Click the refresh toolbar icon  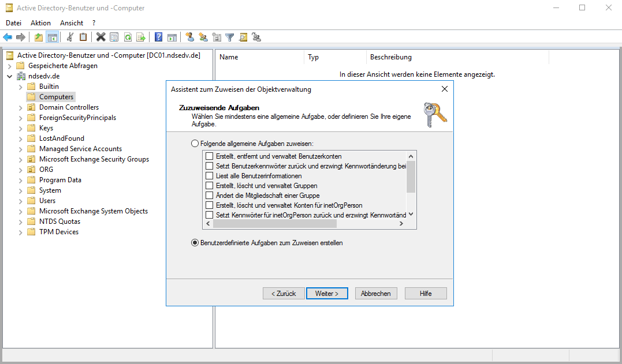click(x=128, y=37)
